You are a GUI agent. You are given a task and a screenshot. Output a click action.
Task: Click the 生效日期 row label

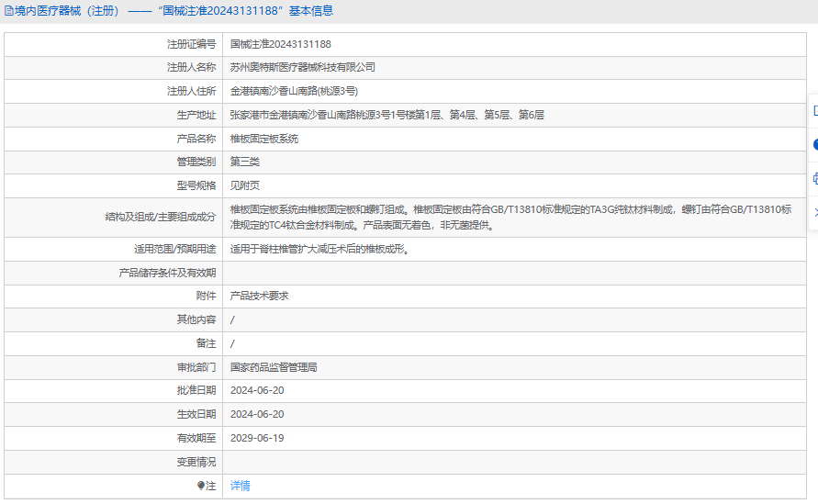tap(196, 414)
